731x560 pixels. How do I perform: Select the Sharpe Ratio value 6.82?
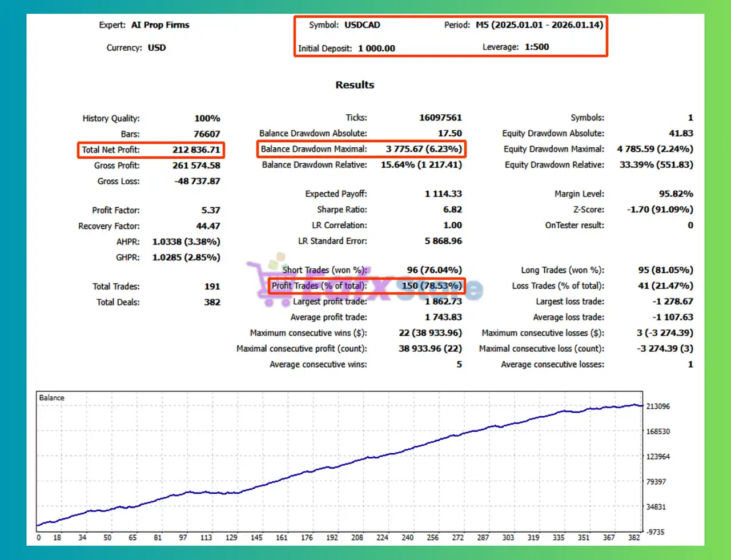pyautogui.click(x=452, y=210)
